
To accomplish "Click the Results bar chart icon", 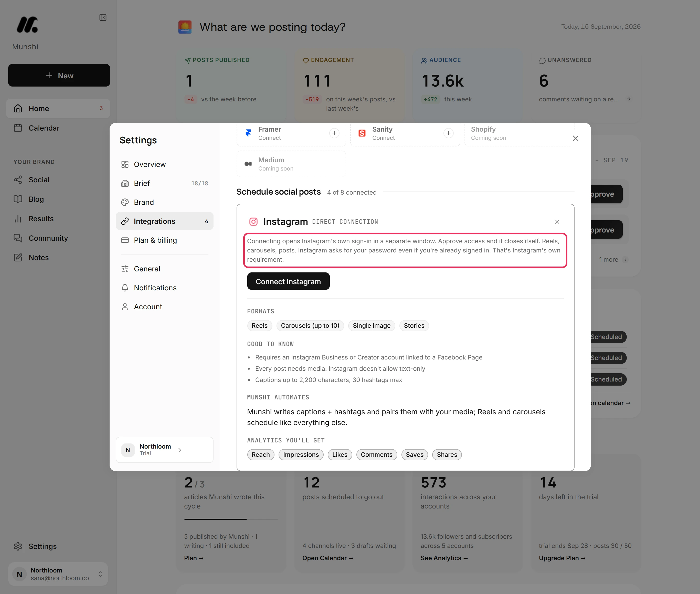I will (18, 219).
